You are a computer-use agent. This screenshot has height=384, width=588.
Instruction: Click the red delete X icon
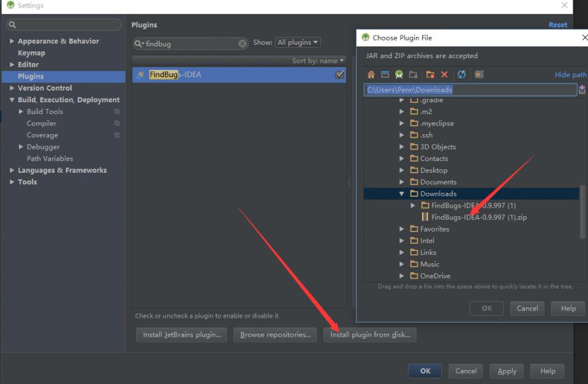pyautogui.click(x=445, y=74)
